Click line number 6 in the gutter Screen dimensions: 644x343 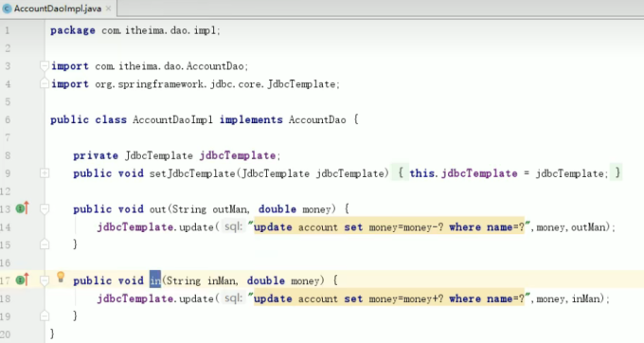tap(8, 120)
